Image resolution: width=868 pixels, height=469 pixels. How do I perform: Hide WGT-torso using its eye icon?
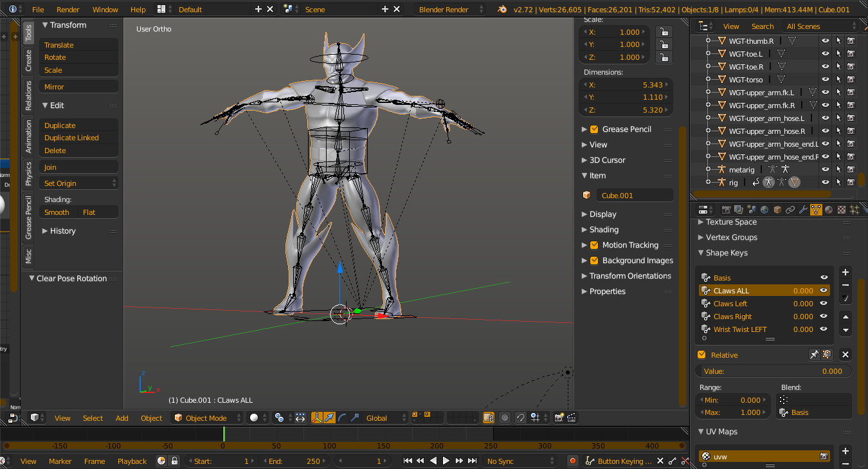[x=825, y=80]
